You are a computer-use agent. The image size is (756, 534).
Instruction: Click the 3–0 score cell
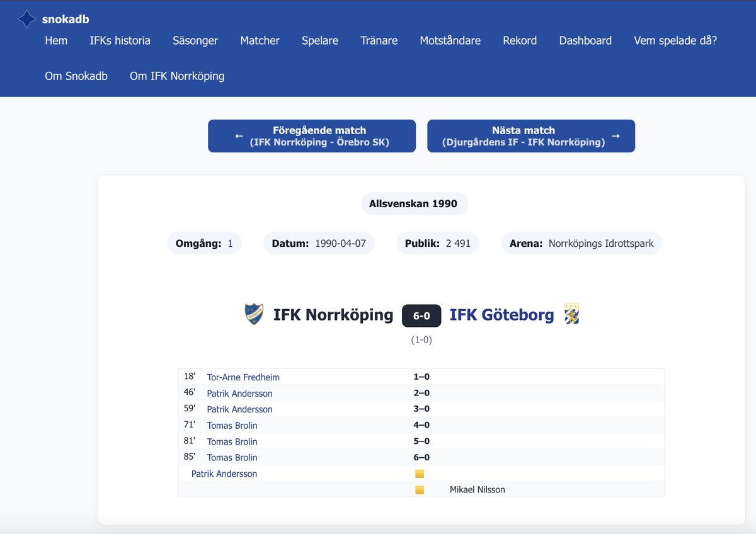click(421, 409)
